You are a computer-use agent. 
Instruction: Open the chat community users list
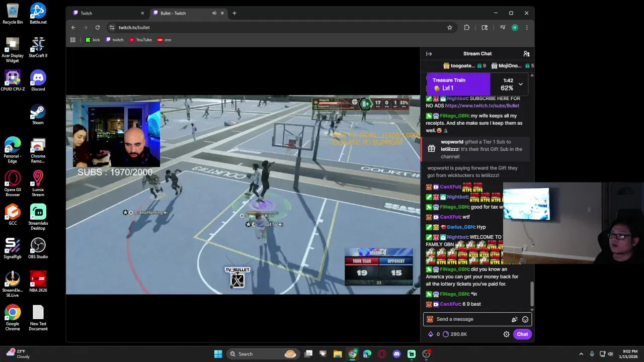pos(526,54)
